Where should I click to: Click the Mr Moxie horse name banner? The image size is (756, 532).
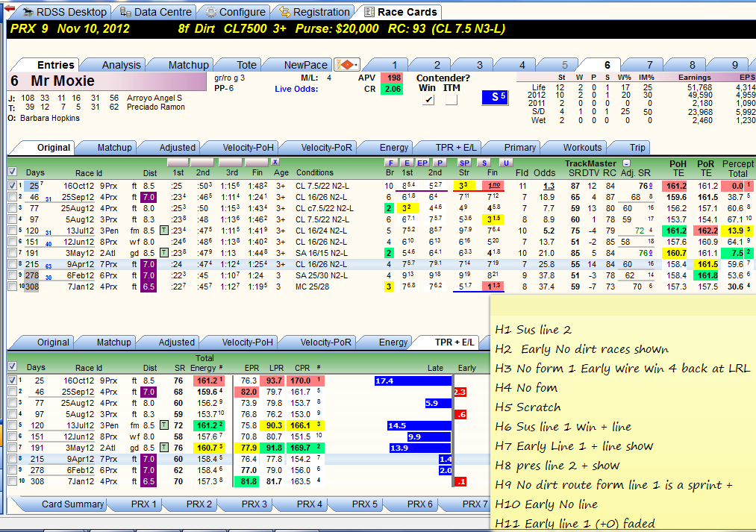click(x=107, y=81)
